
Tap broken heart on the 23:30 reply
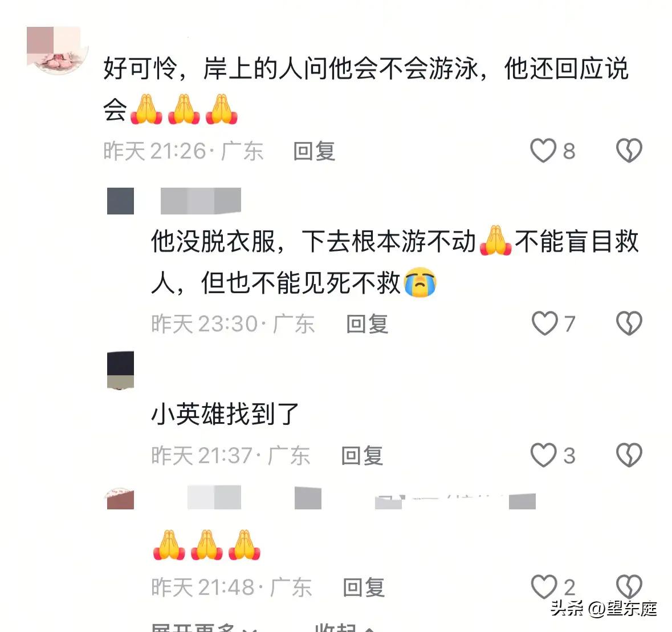pos(629,323)
